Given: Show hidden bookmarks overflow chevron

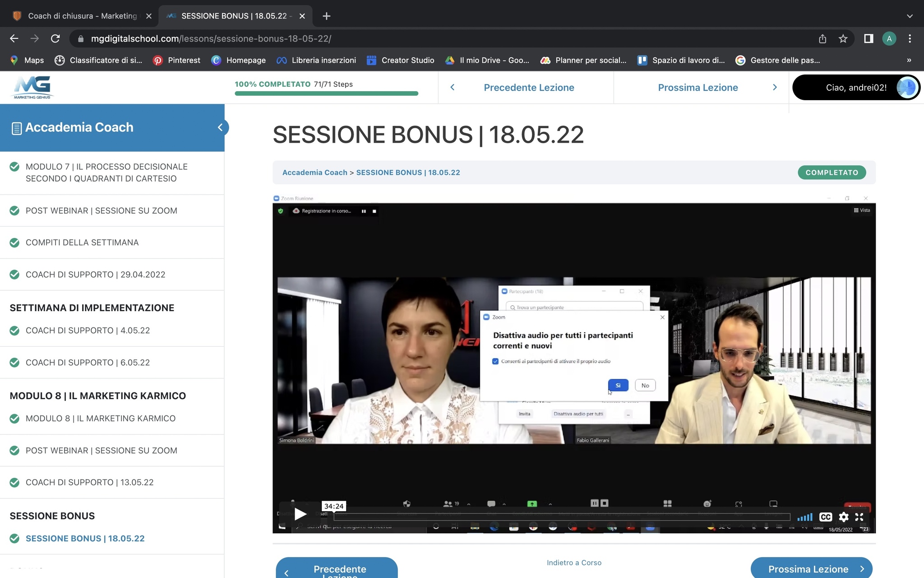Looking at the screenshot, I should click(x=909, y=60).
